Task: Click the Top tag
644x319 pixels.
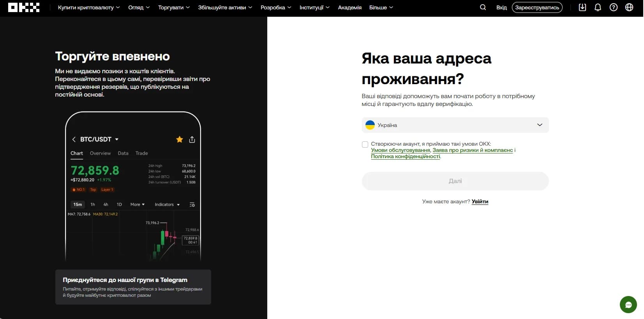Action: (93, 190)
